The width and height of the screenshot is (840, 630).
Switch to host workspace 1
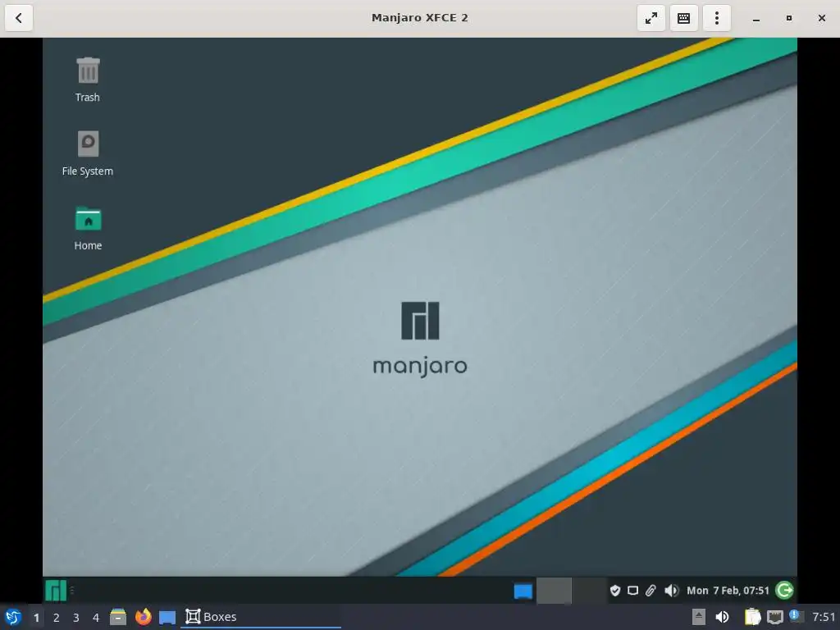(x=36, y=618)
